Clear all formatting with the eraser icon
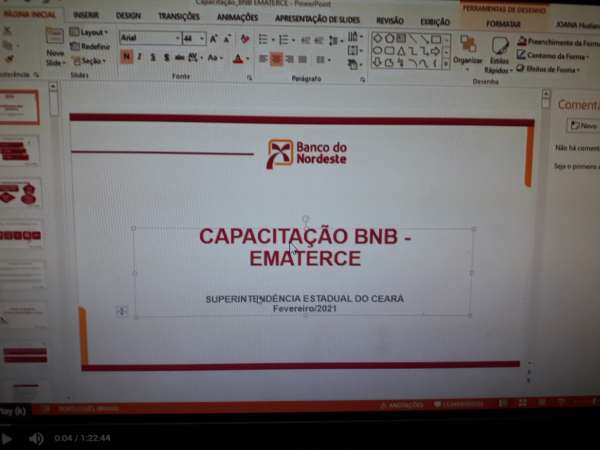600x450 pixels. [245, 39]
